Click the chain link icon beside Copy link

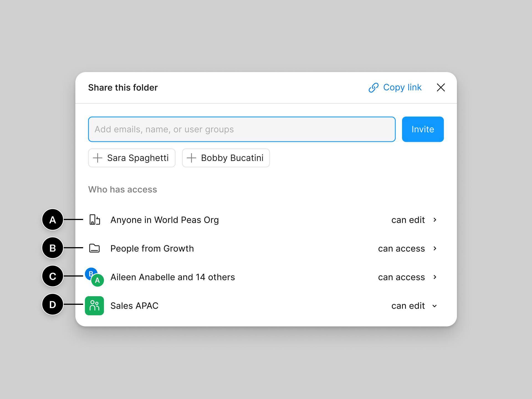(374, 88)
